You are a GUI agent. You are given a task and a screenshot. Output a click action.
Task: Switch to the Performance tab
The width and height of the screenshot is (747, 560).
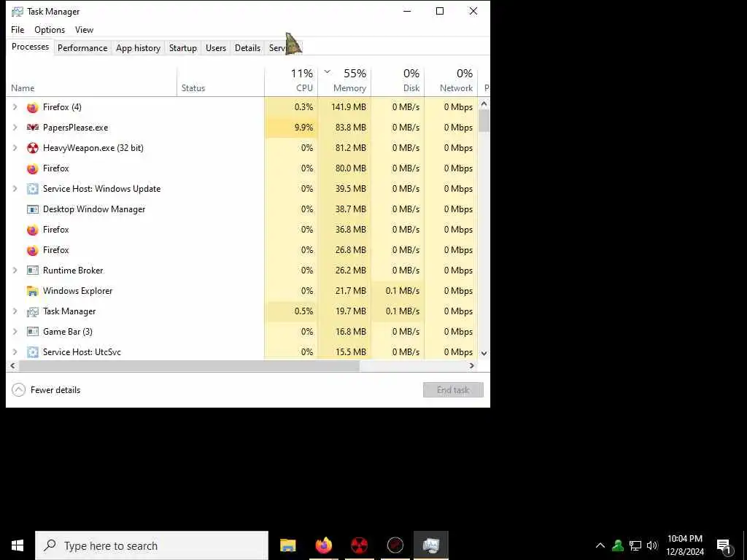pyautogui.click(x=82, y=48)
